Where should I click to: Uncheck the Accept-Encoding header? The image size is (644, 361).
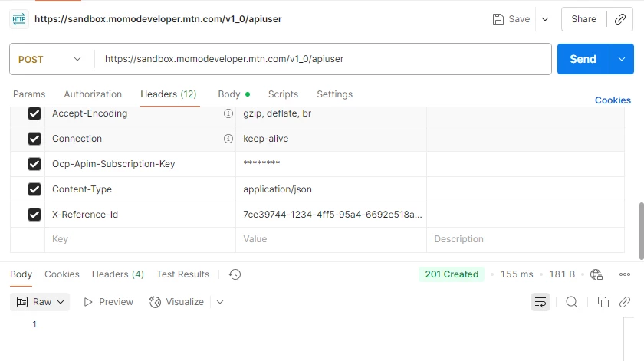(x=34, y=113)
